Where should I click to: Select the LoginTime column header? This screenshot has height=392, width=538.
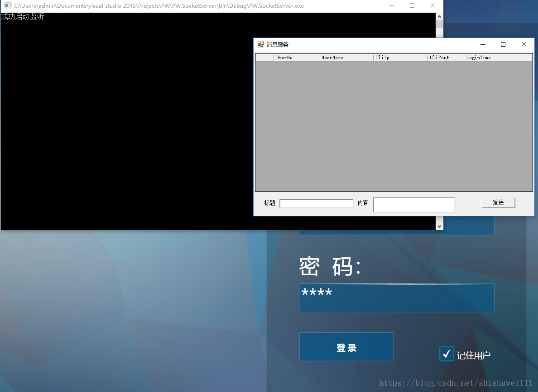498,57
